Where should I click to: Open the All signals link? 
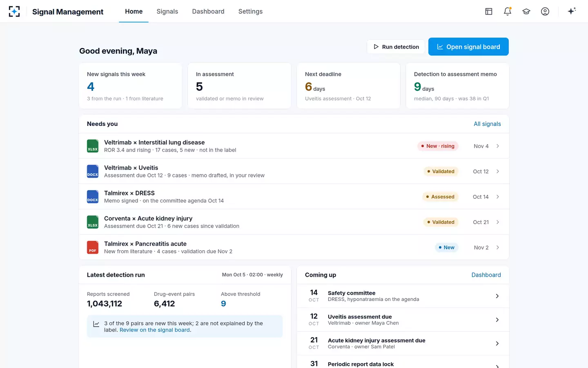tap(487, 124)
